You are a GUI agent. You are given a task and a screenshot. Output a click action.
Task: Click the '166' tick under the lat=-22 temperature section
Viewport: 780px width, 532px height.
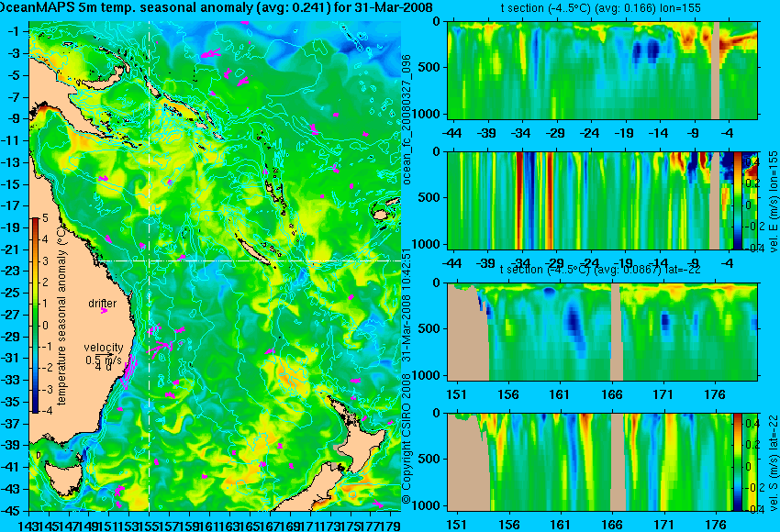click(x=612, y=394)
